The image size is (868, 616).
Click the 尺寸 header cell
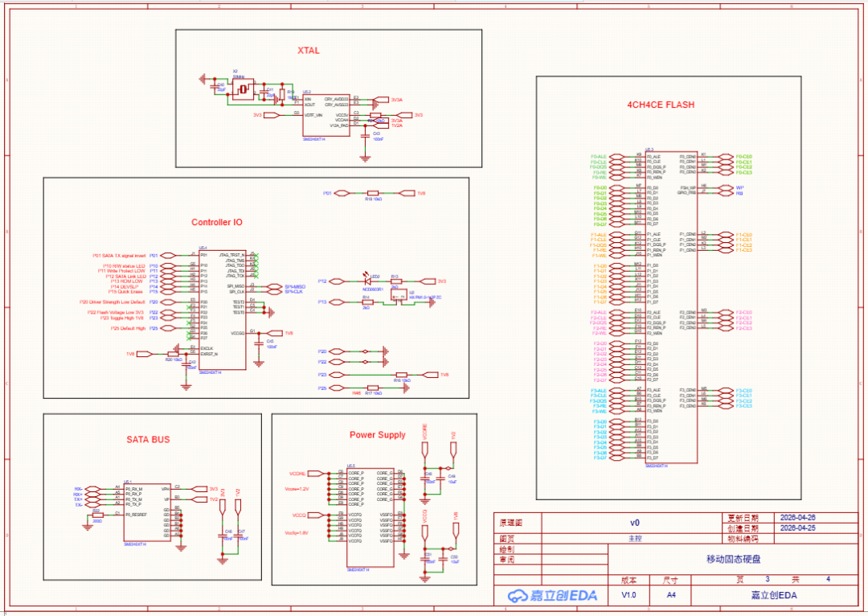[x=671, y=580]
